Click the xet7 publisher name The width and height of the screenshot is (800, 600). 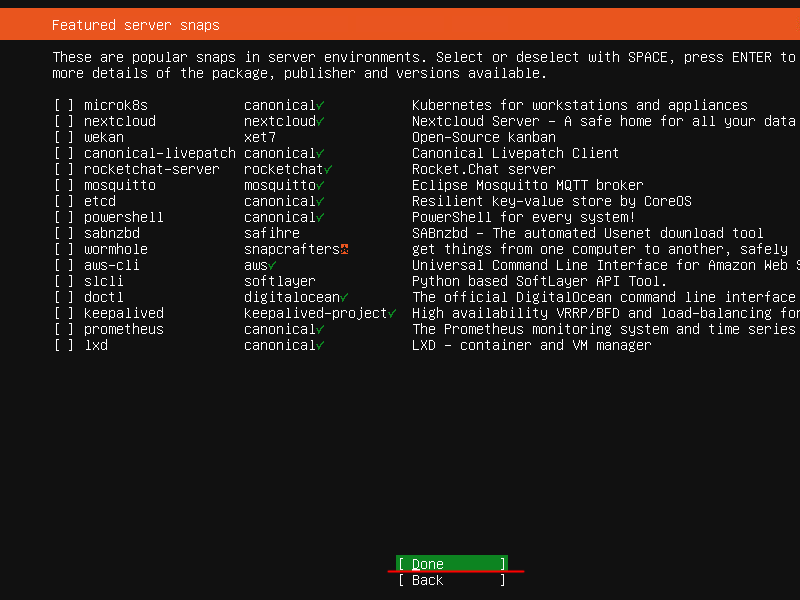click(x=260, y=137)
